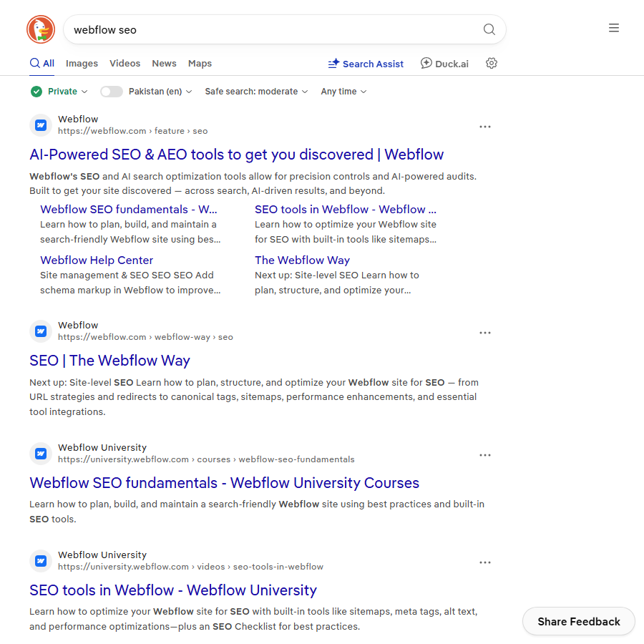644x644 pixels.
Task: Open SEO tools in Webflow sitelink
Action: click(x=346, y=210)
